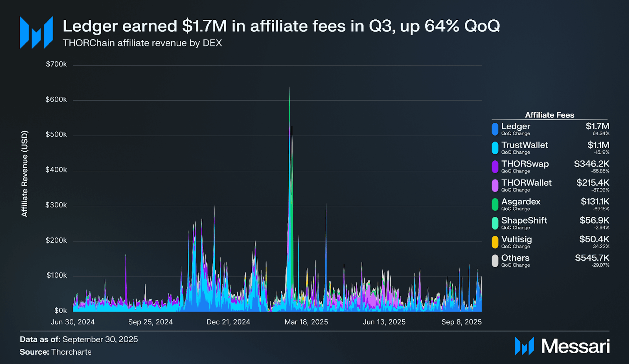This screenshot has width=629, height=364.
Task: Click the $545.7K Others fee value
Action: pyautogui.click(x=592, y=258)
